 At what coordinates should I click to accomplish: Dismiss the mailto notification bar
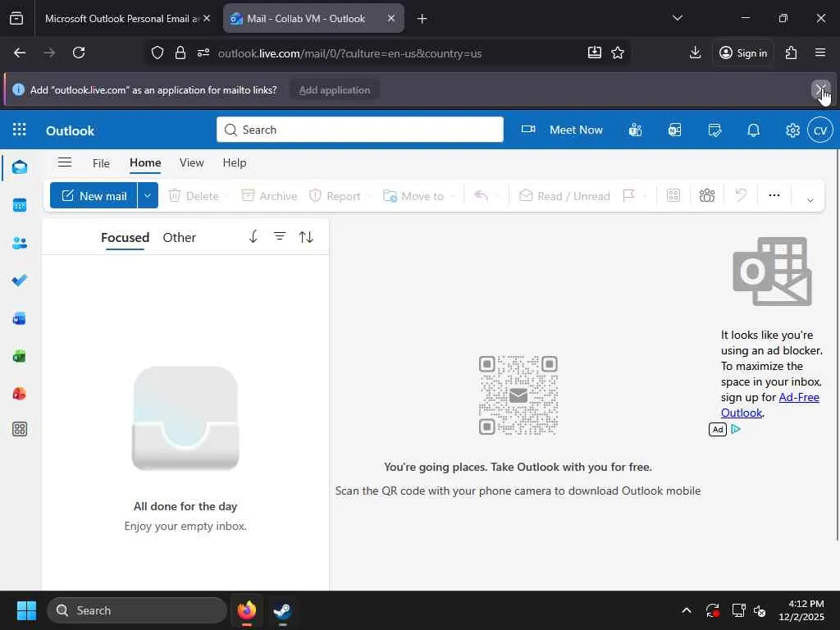820,90
